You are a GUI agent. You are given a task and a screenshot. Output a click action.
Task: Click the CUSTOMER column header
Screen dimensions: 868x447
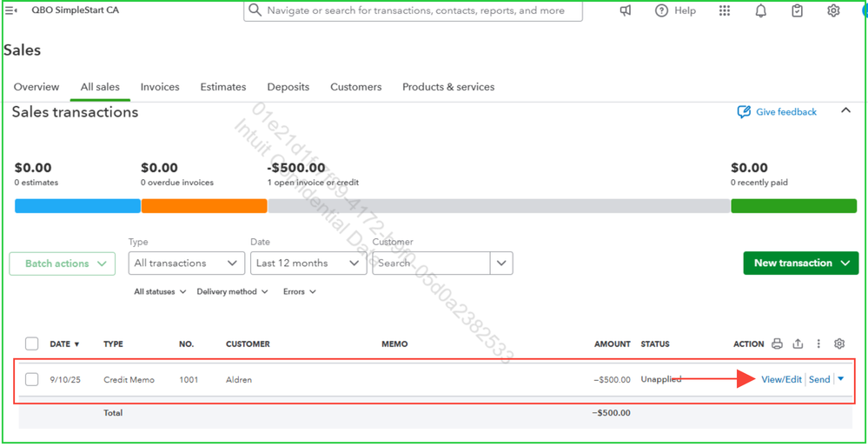click(x=248, y=344)
